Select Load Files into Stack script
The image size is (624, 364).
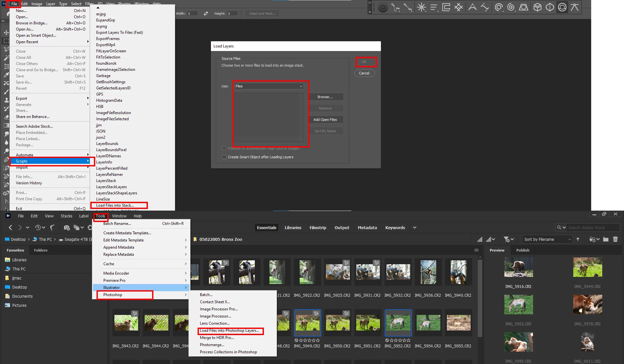115,205
